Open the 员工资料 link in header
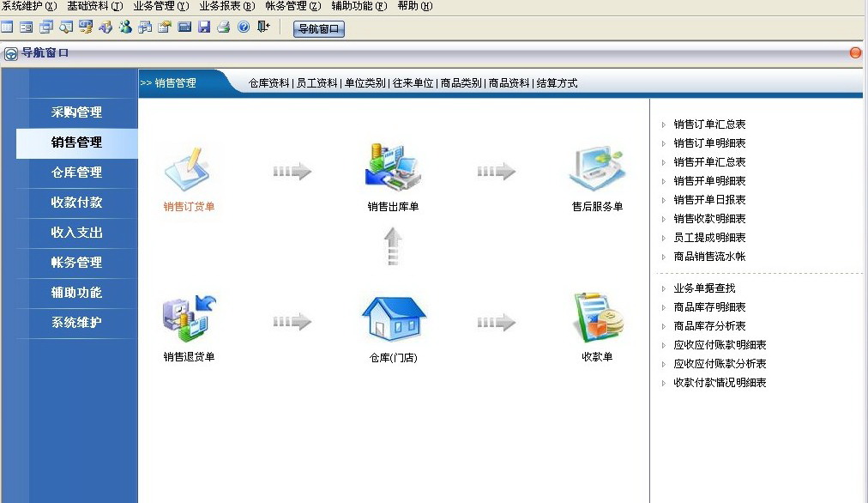Screen dimensions: 868x503 click(x=316, y=83)
